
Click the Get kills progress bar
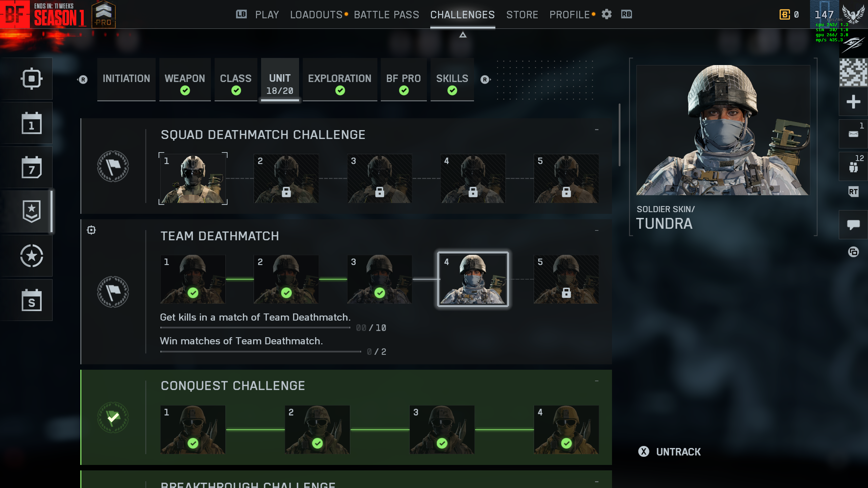(x=255, y=328)
